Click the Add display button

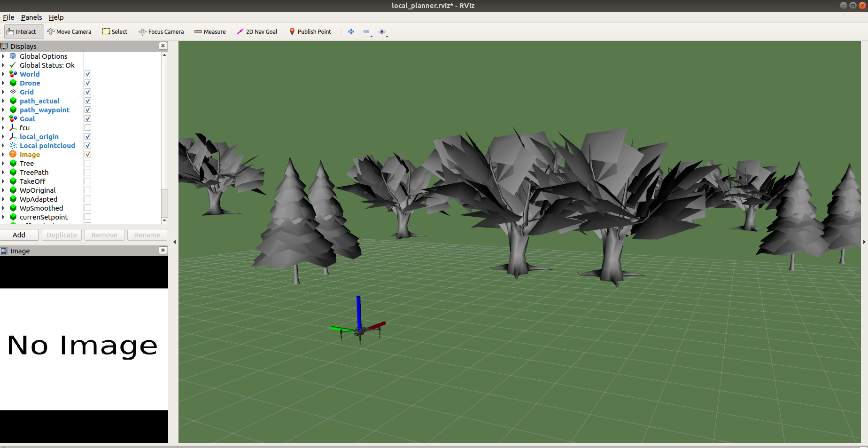point(19,235)
